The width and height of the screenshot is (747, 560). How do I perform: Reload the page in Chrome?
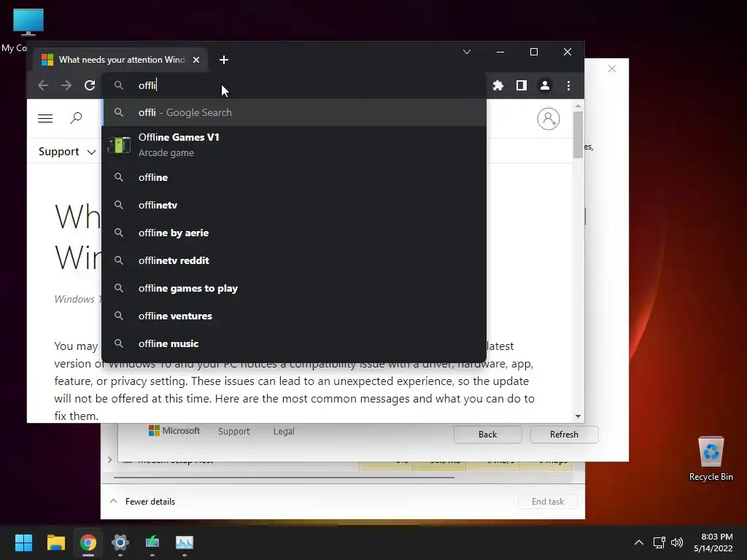coord(90,85)
